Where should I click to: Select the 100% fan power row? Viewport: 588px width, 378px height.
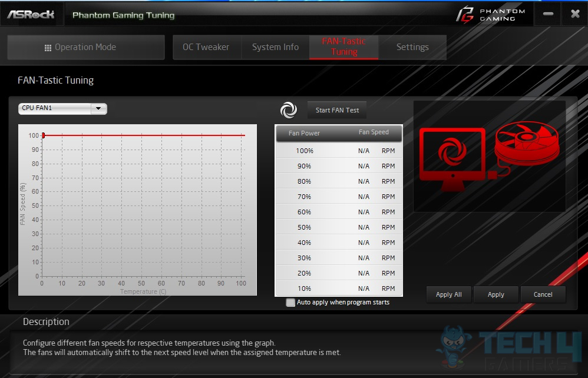coord(339,151)
